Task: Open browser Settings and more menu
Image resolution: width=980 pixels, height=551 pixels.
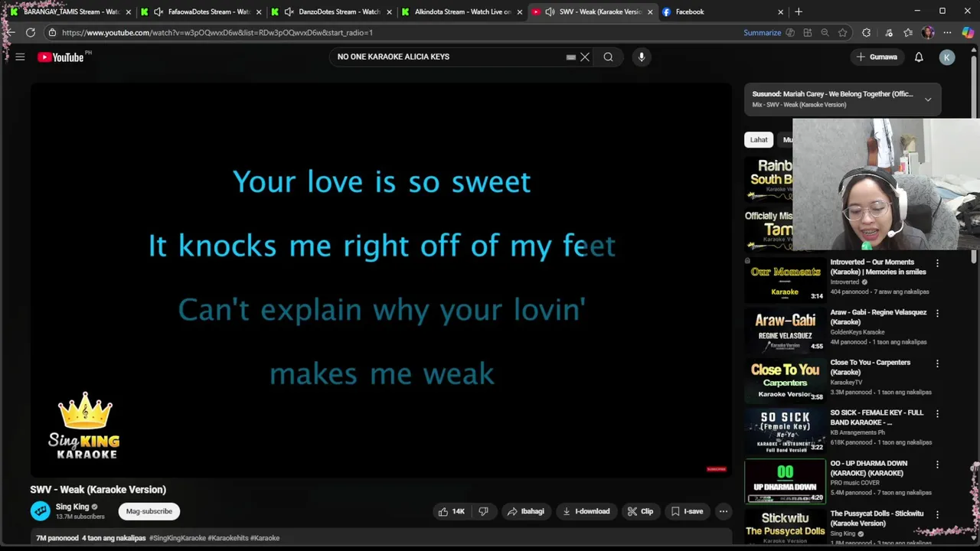Action: coord(947,33)
